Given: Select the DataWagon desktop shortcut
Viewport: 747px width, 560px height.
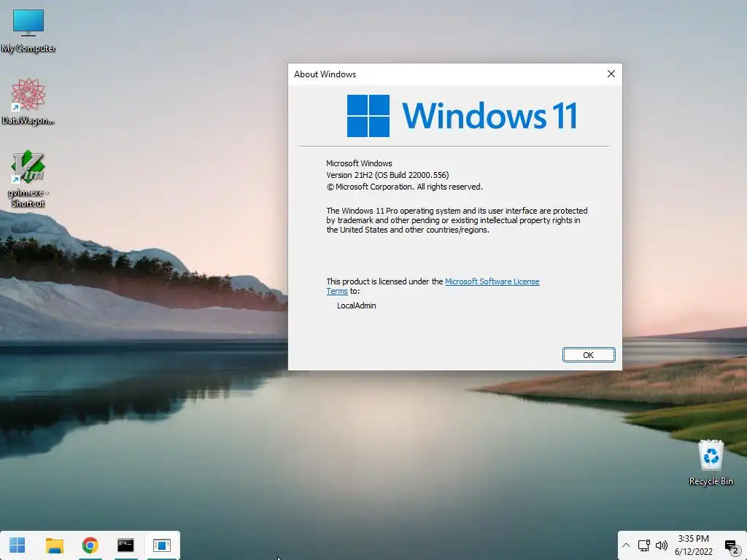Looking at the screenshot, I should pyautogui.click(x=28, y=101).
